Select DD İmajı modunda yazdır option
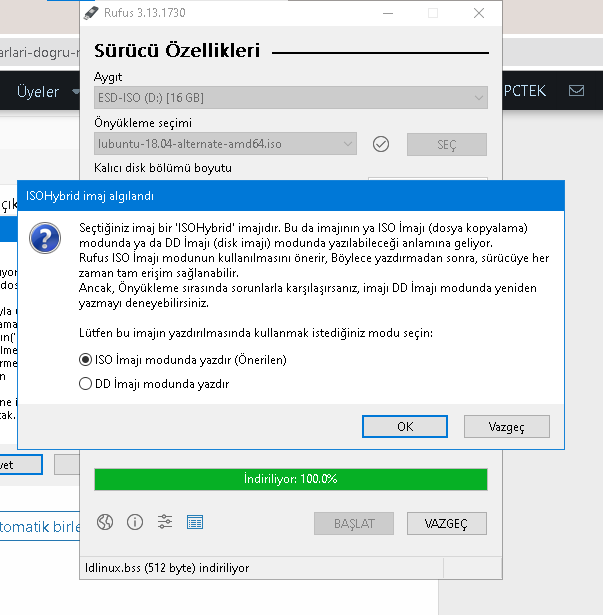Image resolution: width=603 pixels, height=615 pixels. (154, 384)
